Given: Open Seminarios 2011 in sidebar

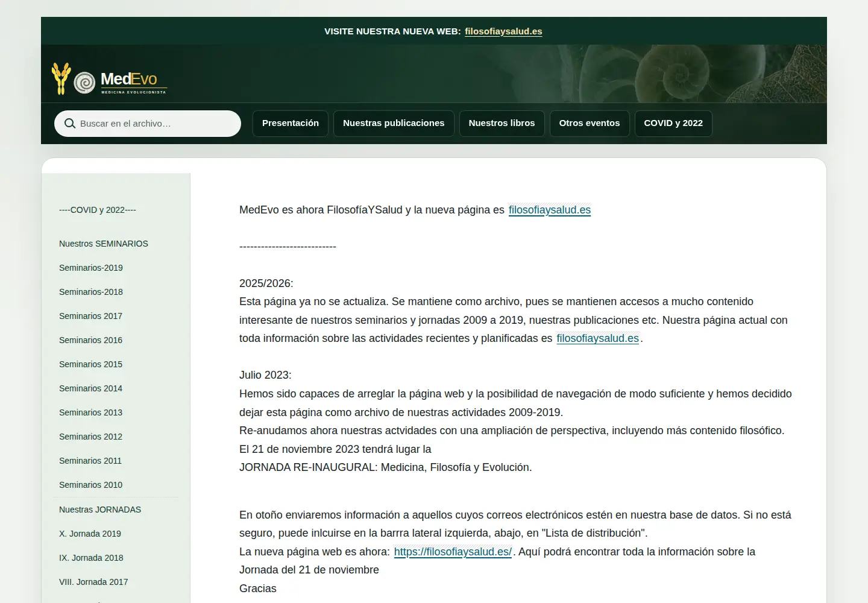Looking at the screenshot, I should click(90, 461).
